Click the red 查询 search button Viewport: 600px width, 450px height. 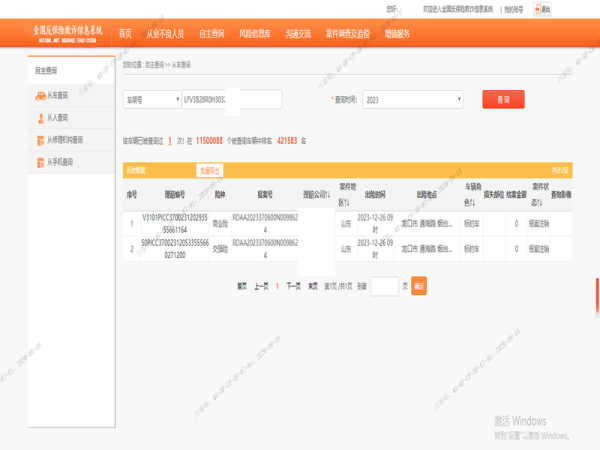(503, 99)
